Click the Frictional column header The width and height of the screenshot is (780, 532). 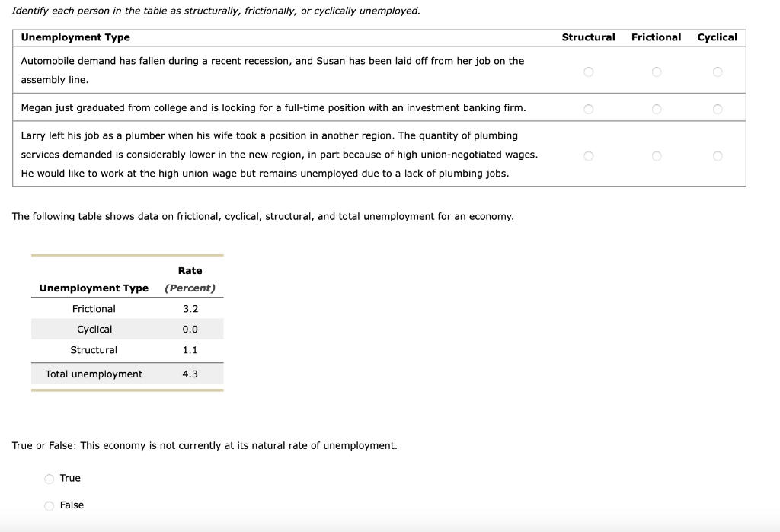click(x=656, y=37)
